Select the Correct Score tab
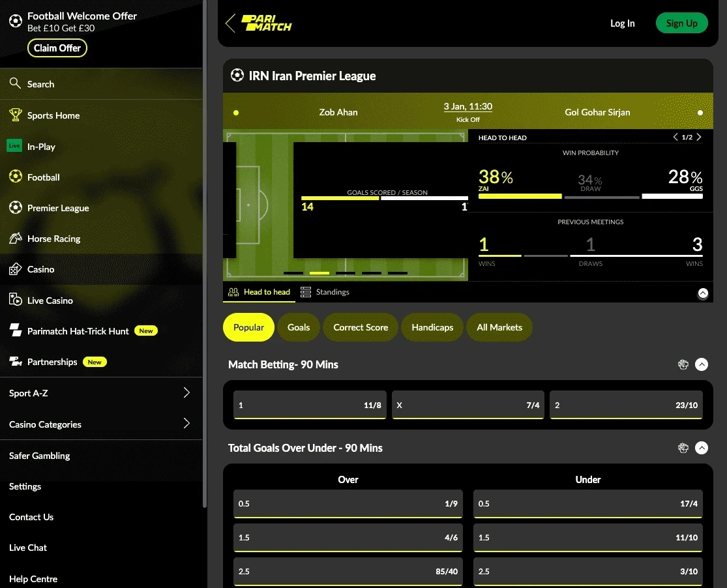The width and height of the screenshot is (727, 588). tap(361, 327)
